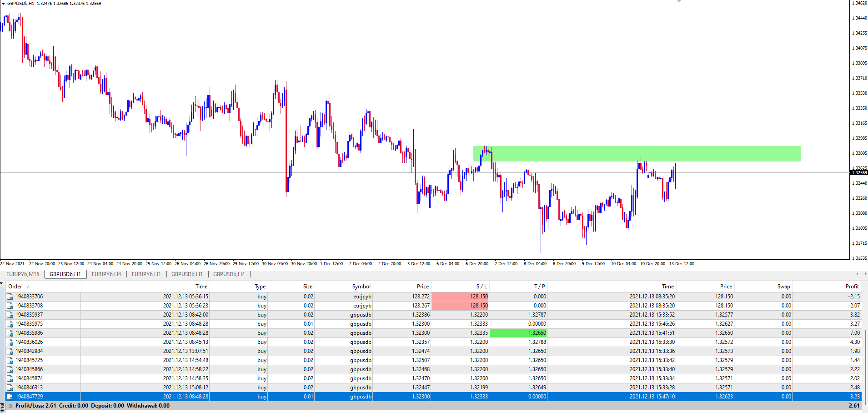The height and width of the screenshot is (413, 868).
Task: Sort history by Symbol column header
Action: [343, 287]
